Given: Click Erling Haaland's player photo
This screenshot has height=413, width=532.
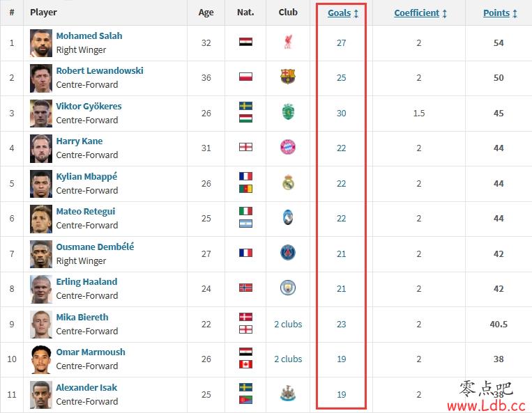Looking at the screenshot, I should pos(41,289).
